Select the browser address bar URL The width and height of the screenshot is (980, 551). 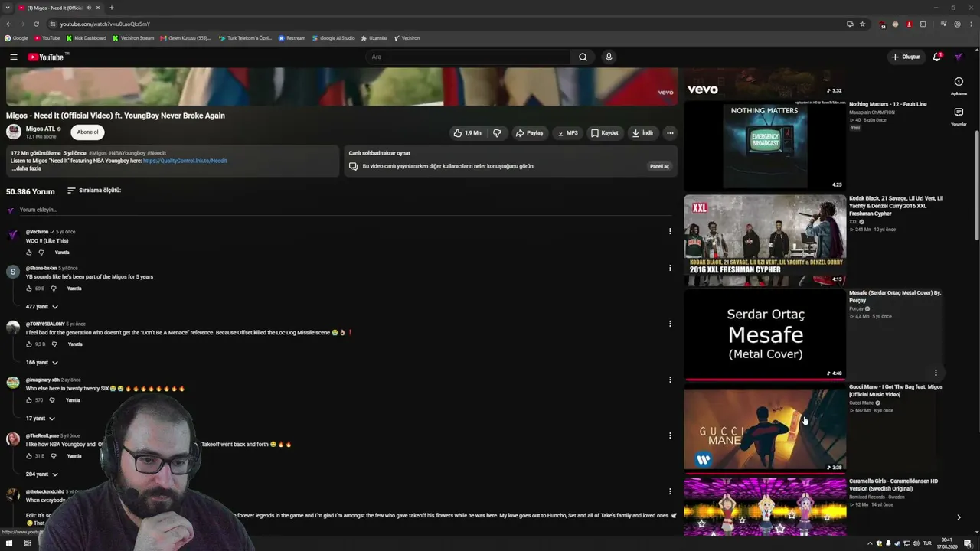point(105,24)
